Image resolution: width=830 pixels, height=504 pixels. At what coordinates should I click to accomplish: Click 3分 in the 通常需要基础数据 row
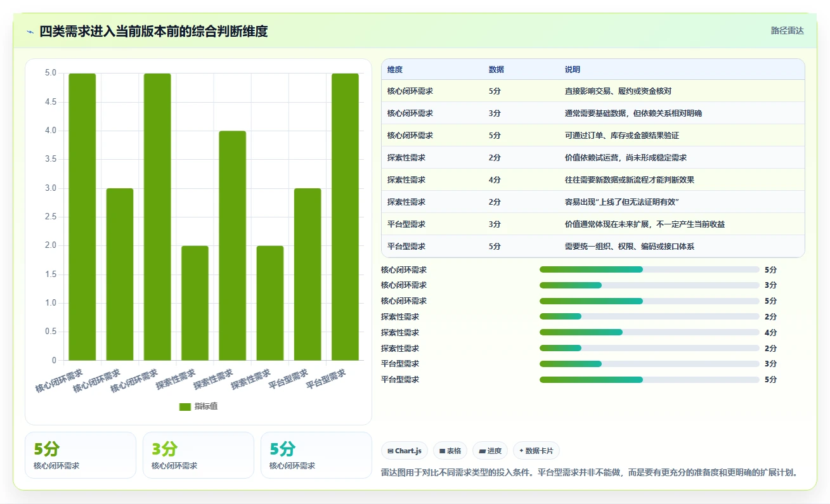click(x=495, y=113)
